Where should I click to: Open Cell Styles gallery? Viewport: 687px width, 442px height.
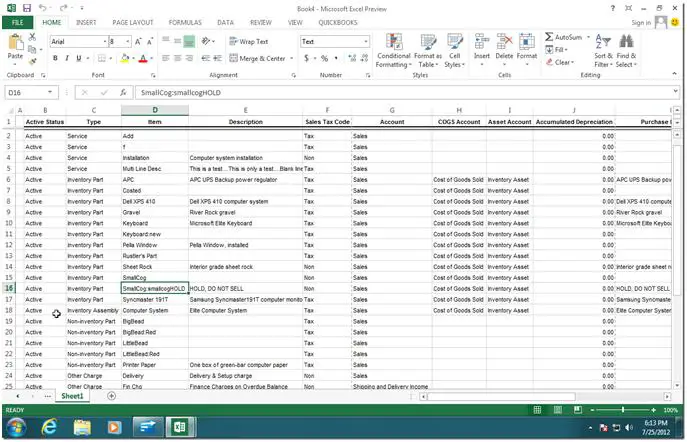[x=455, y=51]
